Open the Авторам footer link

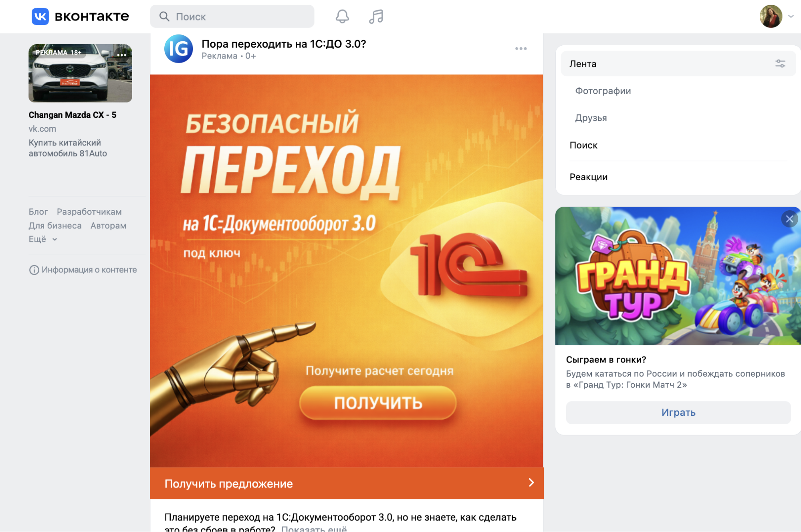pyautogui.click(x=108, y=226)
